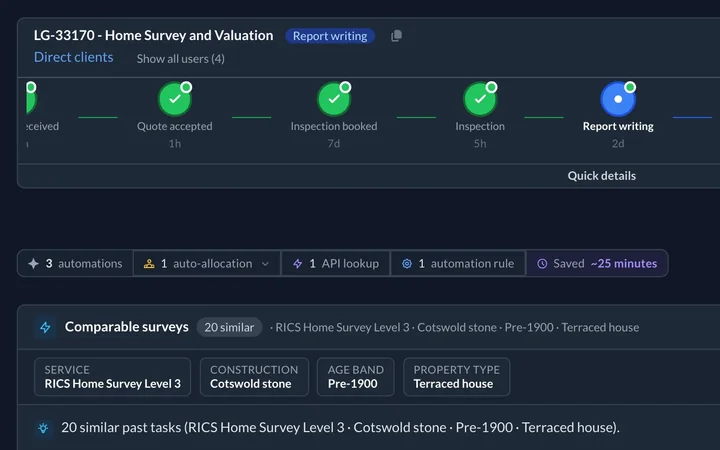This screenshot has width=720, height=450.
Task: Click the lightning icon for API lookup
Action: (x=298, y=264)
